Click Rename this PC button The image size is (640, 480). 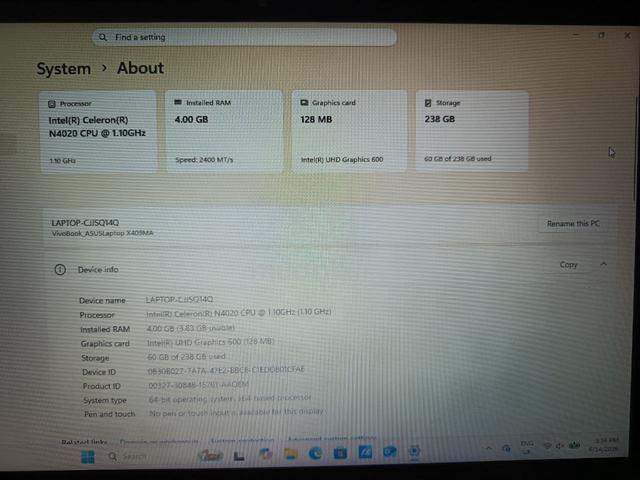coord(573,223)
